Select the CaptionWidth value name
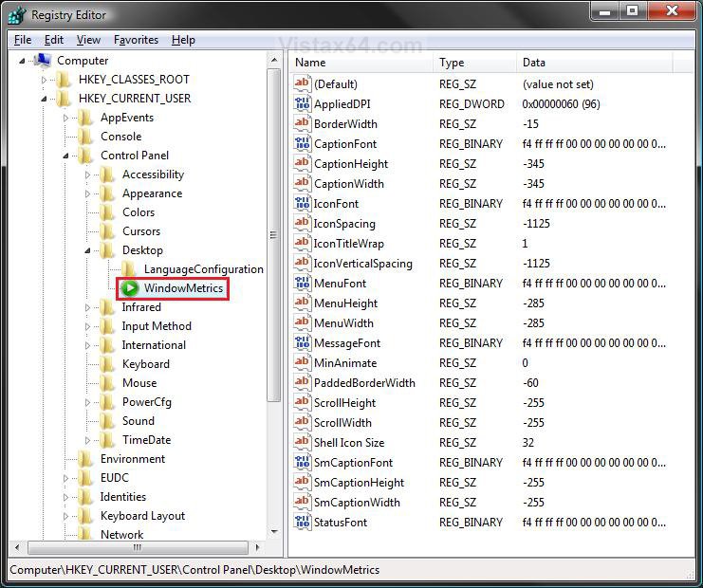703x588 pixels. click(349, 183)
